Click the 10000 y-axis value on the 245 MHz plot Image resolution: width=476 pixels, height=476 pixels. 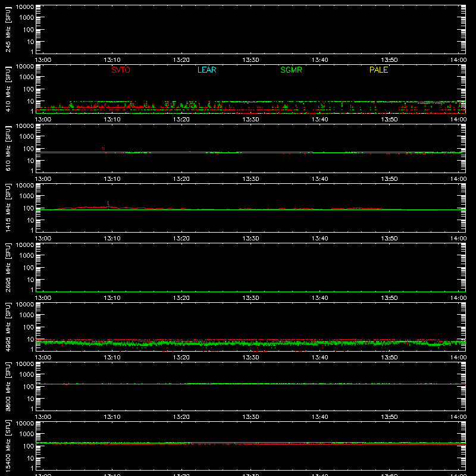(25, 7)
